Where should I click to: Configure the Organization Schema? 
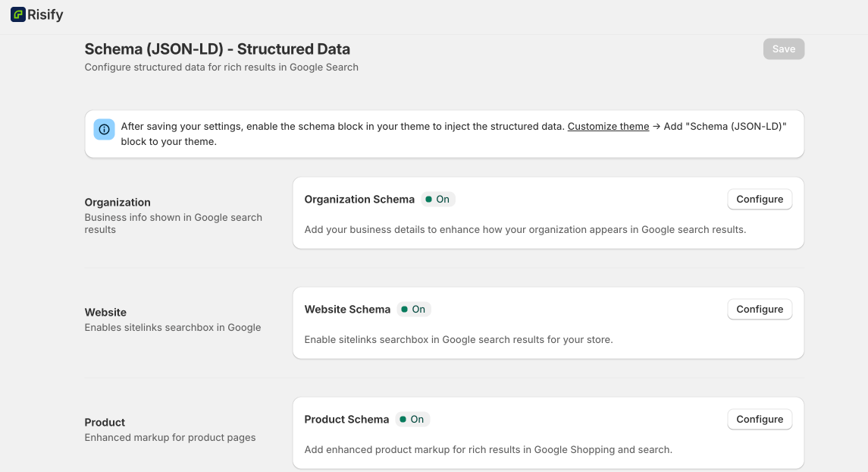759,200
